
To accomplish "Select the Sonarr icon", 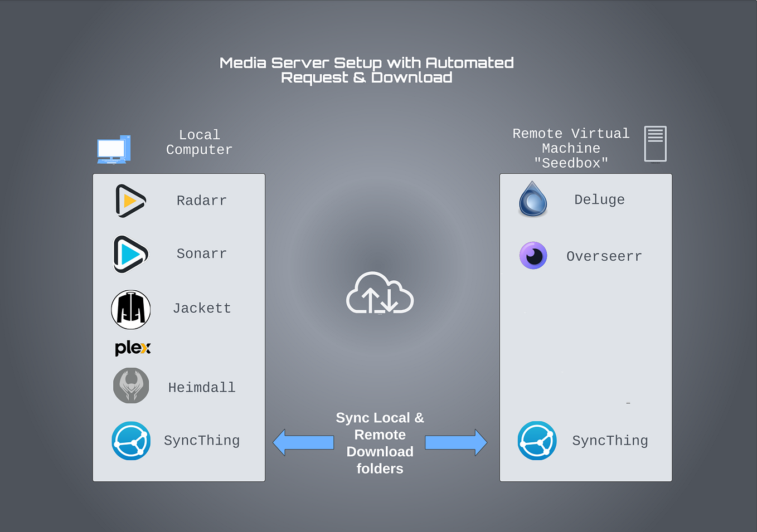I will (130, 254).
